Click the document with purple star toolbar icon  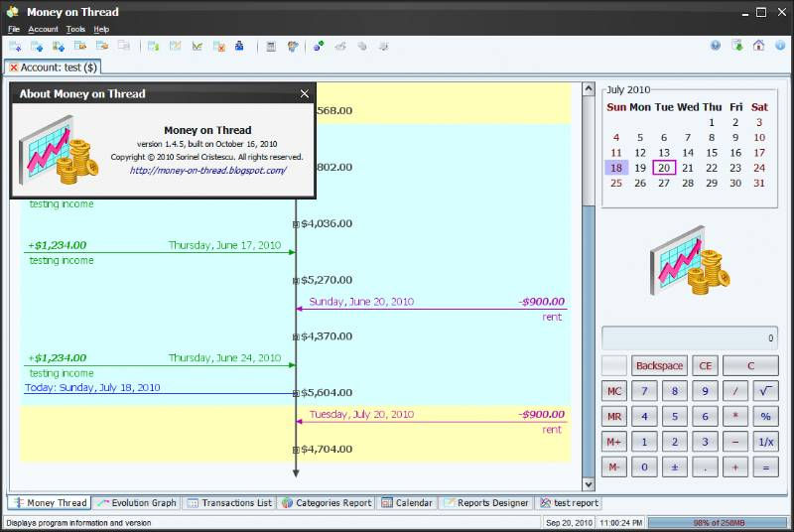pos(15,46)
